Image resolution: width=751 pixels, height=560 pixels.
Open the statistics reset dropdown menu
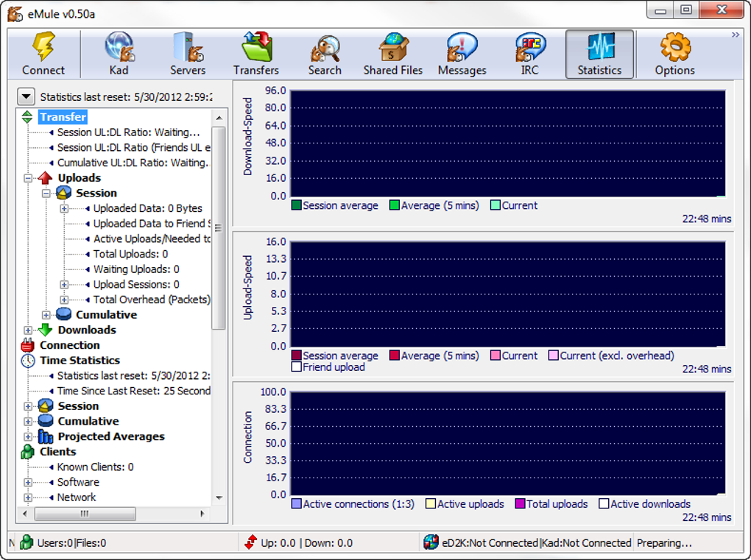[27, 96]
